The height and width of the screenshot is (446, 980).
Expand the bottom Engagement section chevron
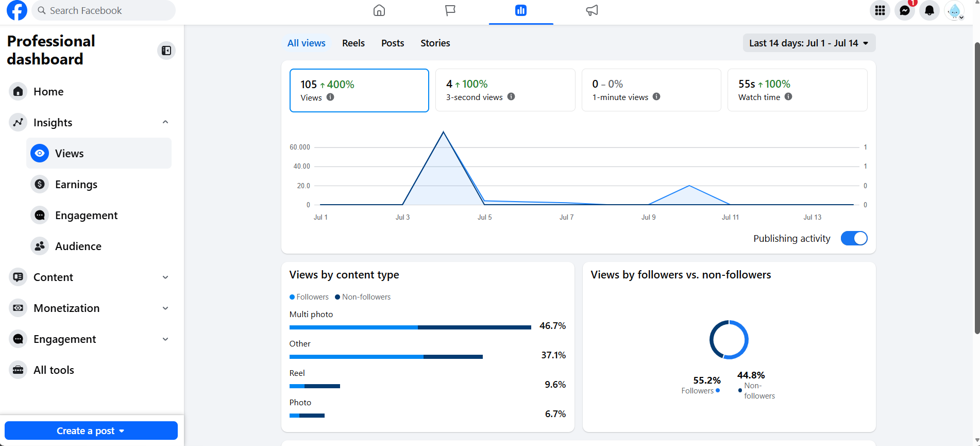165,339
